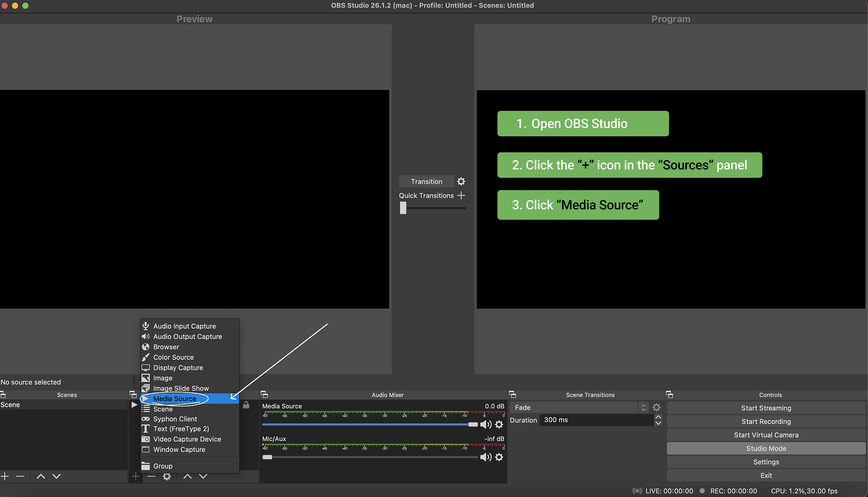Image resolution: width=868 pixels, height=497 pixels.
Task: Select Scene from the source list
Action: 162,408
